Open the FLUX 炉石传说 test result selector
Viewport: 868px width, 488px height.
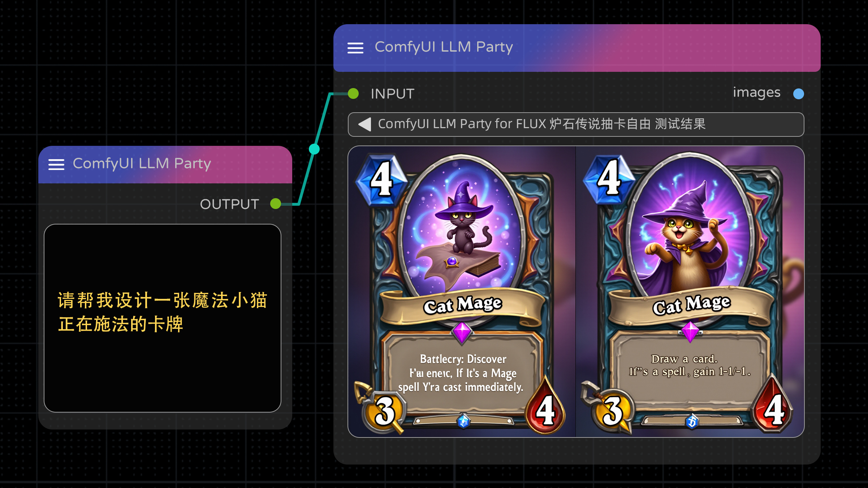576,125
